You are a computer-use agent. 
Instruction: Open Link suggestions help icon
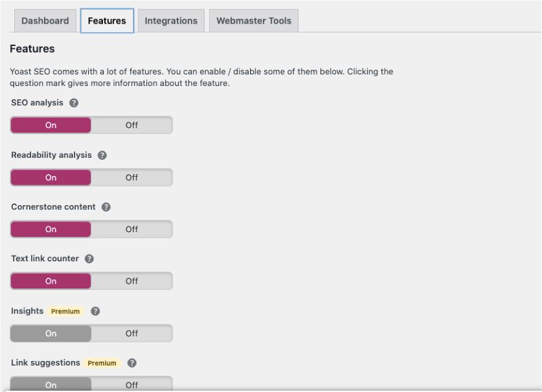click(131, 363)
